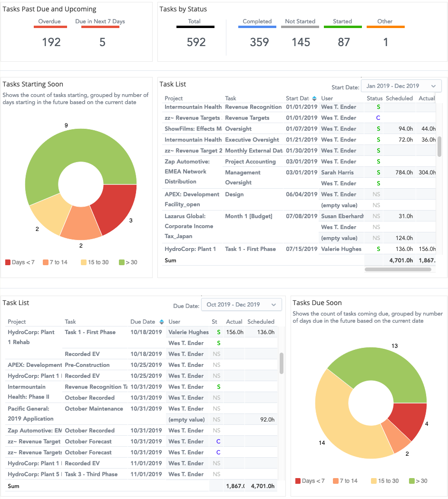Screen dimensions: 448x499
Task: Click the Sarah Harris user cell
Action: 337,173
